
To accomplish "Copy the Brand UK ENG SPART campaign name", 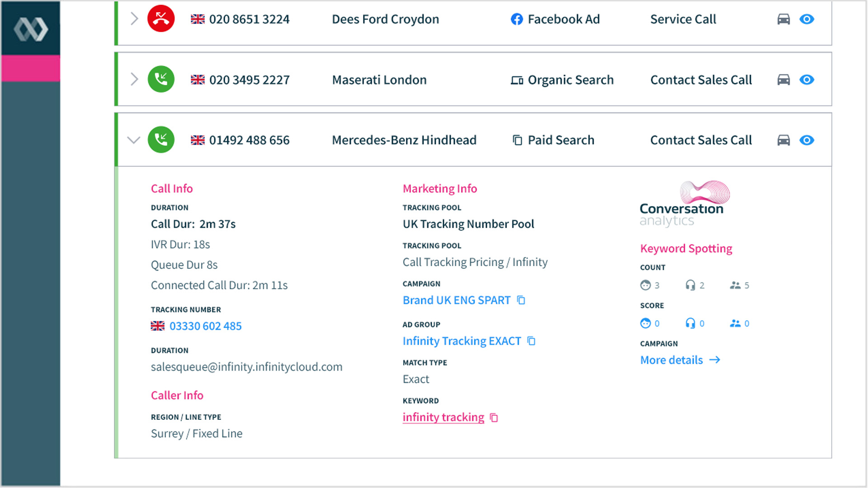I will 521,300.
